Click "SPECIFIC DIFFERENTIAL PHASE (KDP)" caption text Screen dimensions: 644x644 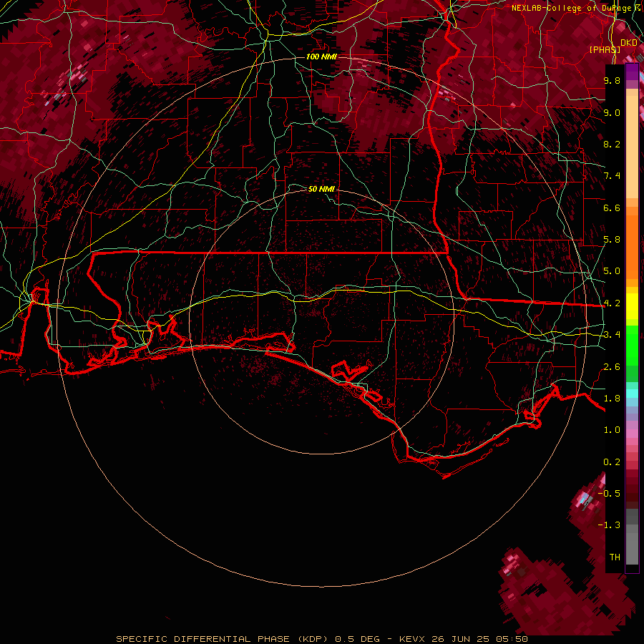222,639
